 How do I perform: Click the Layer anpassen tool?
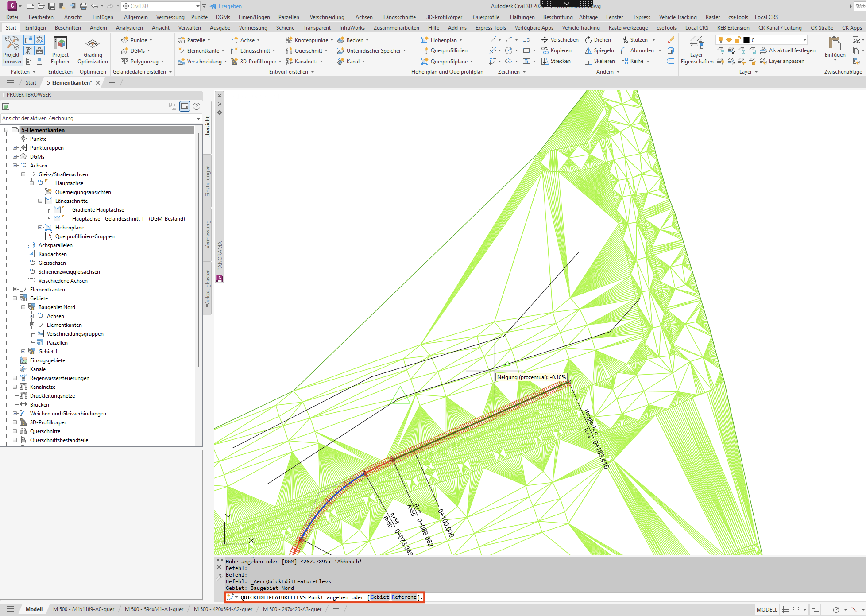tap(782, 61)
